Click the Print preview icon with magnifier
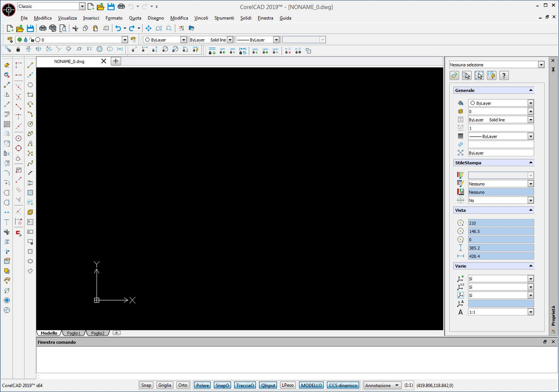The height and width of the screenshot is (392, 559). click(63, 28)
